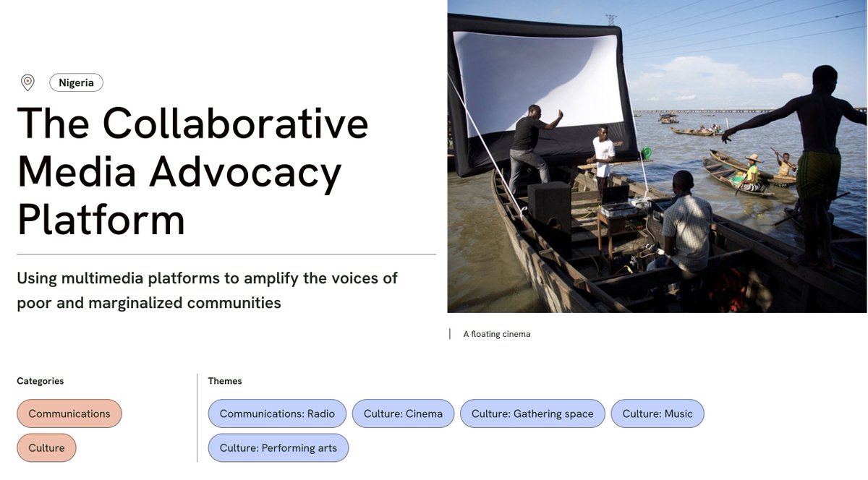Image resolution: width=868 pixels, height=480 pixels.
Task: Select the Culture: Cinema theme
Action: [403, 413]
